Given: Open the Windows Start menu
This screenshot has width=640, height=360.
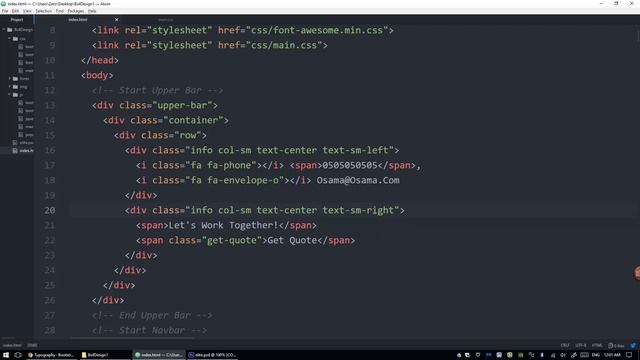Looking at the screenshot, I should click(6, 355).
